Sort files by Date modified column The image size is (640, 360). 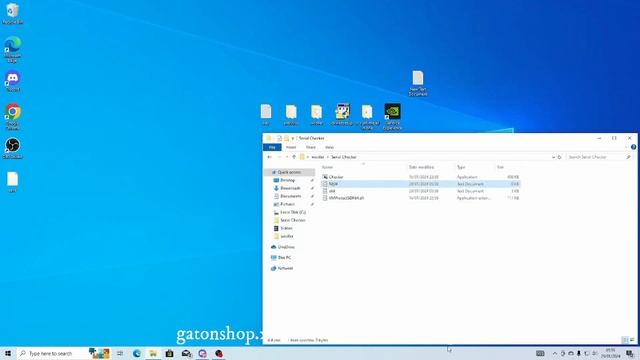pyautogui.click(x=421, y=167)
